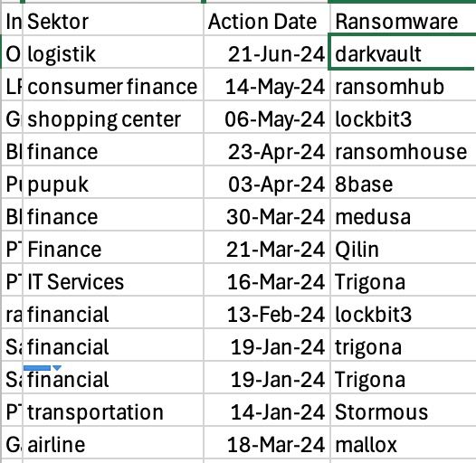The height and width of the screenshot is (463, 476).
Task: Click the IT Services cell
Action: [x=113, y=280]
